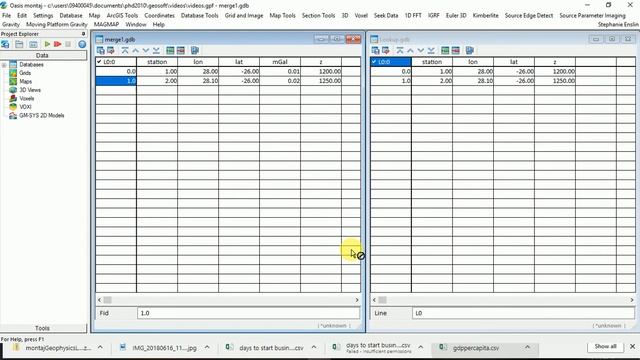Open options for montajGeophysics download
Image resolution: width=640 pixels, height=360 pixels.
[x=100, y=347]
